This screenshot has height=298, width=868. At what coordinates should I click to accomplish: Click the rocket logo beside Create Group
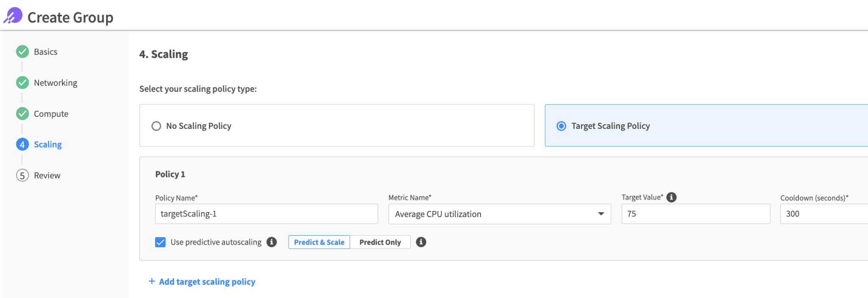(x=13, y=16)
